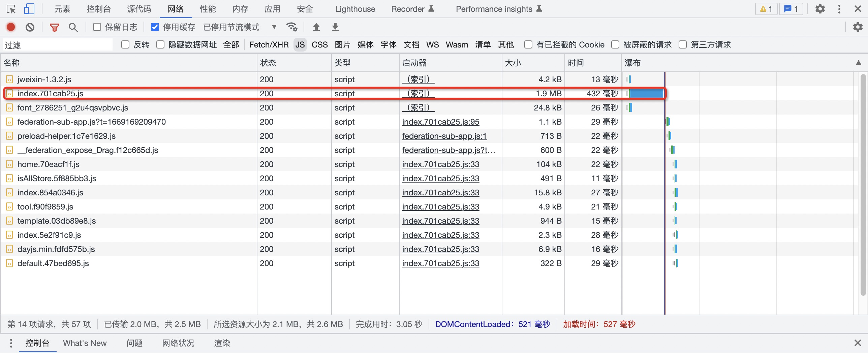Switch to the Lighthouse tab
This screenshot has height=353, width=868.
tap(355, 9)
